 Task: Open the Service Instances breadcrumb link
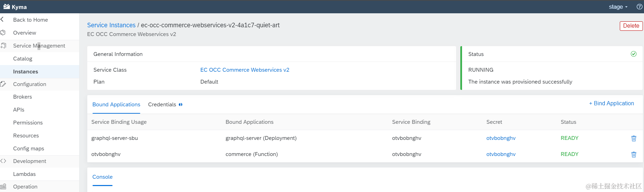[111, 25]
